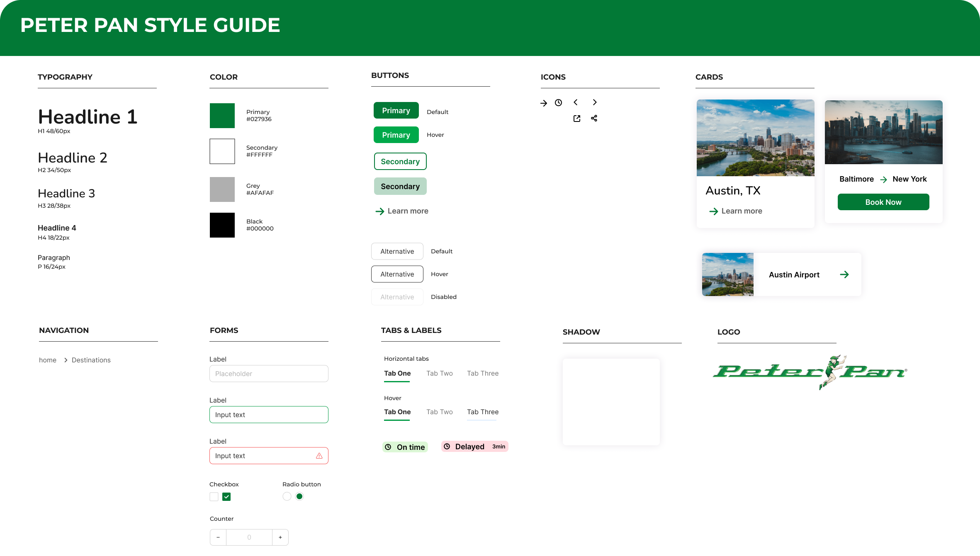Viewport: 980px width, 556px height.
Task: Uncheck the green checked checkbox
Action: pyautogui.click(x=226, y=497)
